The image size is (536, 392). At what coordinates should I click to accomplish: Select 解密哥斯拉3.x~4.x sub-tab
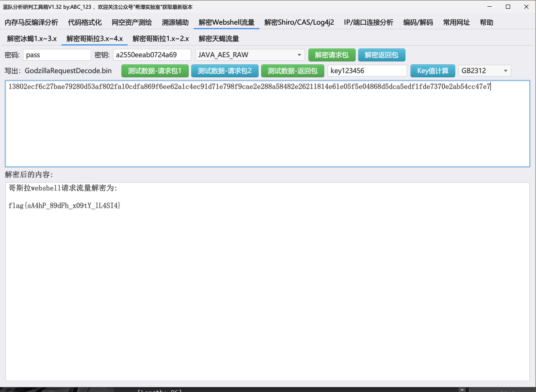coord(95,39)
